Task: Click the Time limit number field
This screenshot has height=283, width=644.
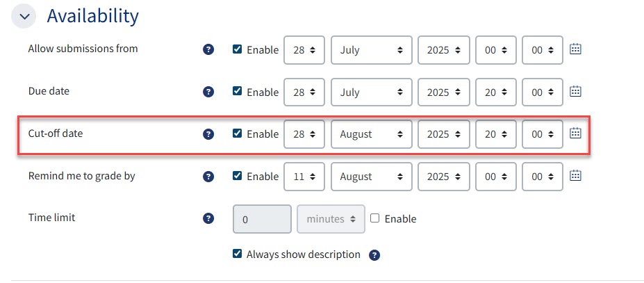Action: 262,219
